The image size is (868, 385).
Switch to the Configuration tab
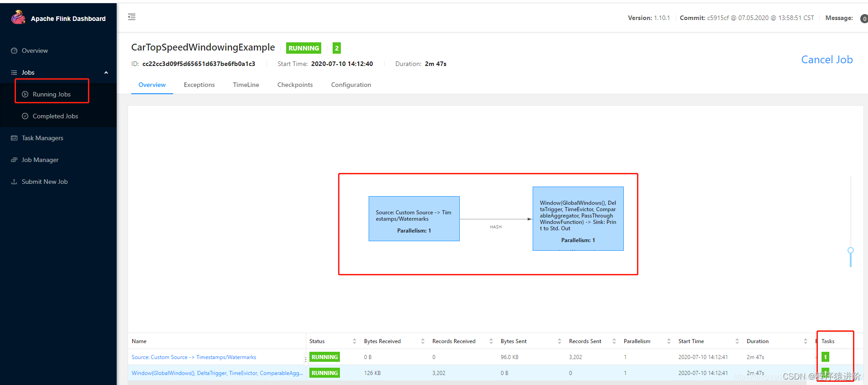(351, 85)
